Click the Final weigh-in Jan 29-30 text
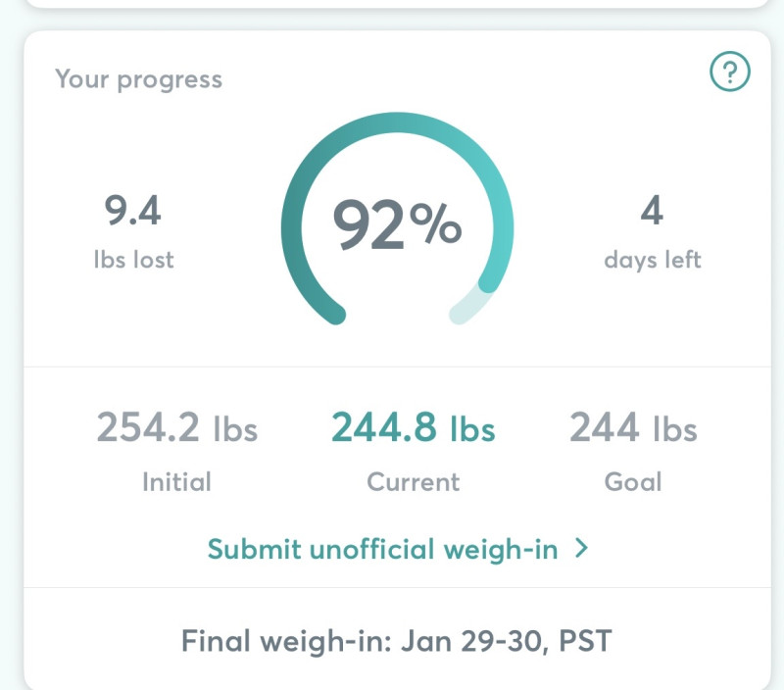Image resolution: width=784 pixels, height=690 pixels. coord(396,641)
